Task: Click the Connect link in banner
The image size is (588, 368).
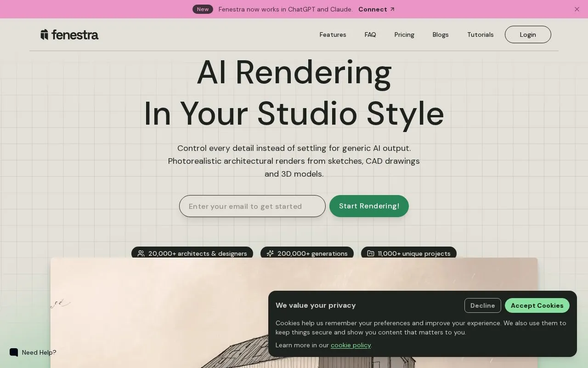Action: tap(376, 9)
